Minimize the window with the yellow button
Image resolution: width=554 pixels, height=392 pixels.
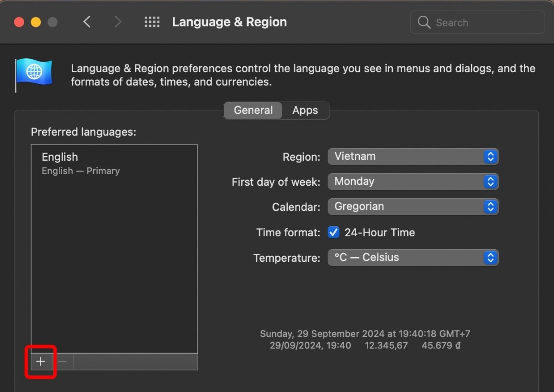(x=36, y=22)
